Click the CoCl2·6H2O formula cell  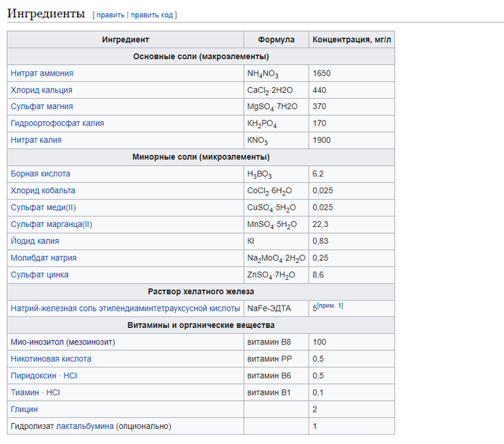pyautogui.click(x=276, y=190)
